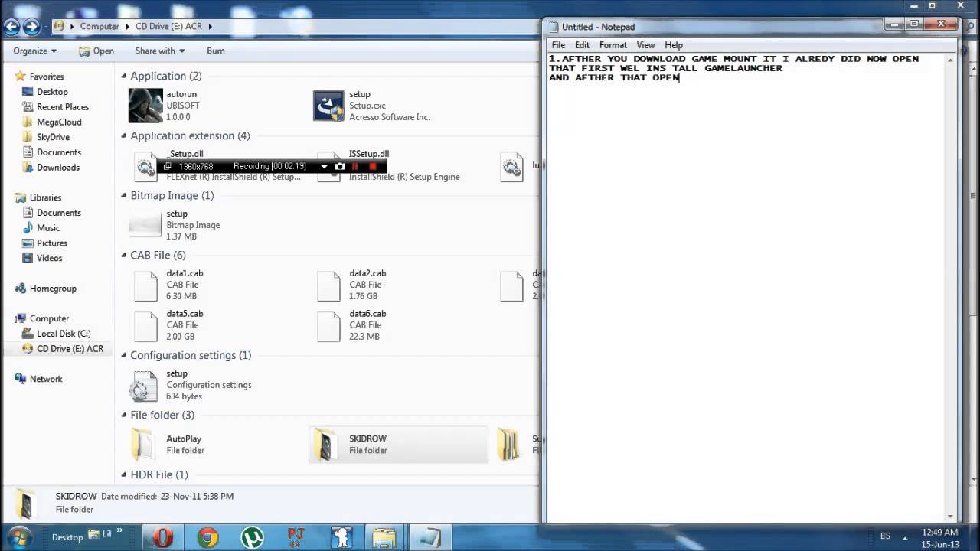
Task: Open Notepad Edit menu
Action: [x=582, y=45]
